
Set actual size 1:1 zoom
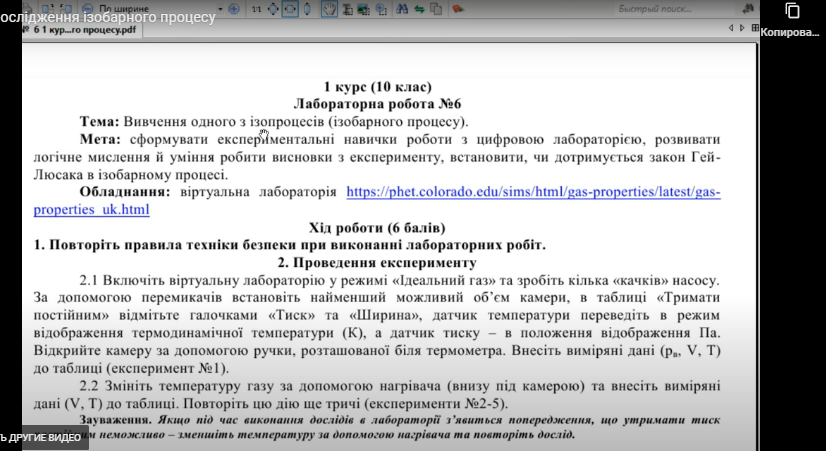[256, 9]
